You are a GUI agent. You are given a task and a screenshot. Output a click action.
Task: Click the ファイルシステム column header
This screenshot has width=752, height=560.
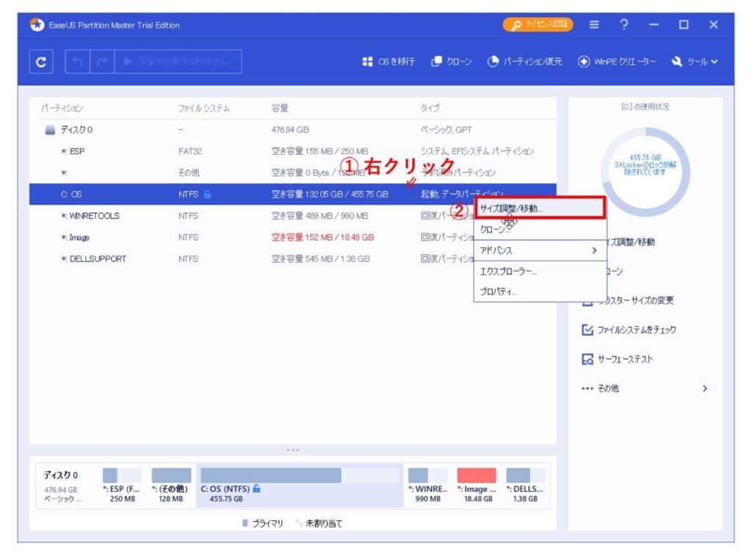coord(204,109)
